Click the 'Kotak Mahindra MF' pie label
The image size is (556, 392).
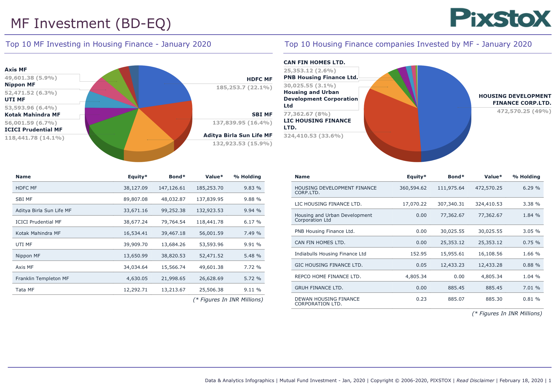(x=32, y=114)
